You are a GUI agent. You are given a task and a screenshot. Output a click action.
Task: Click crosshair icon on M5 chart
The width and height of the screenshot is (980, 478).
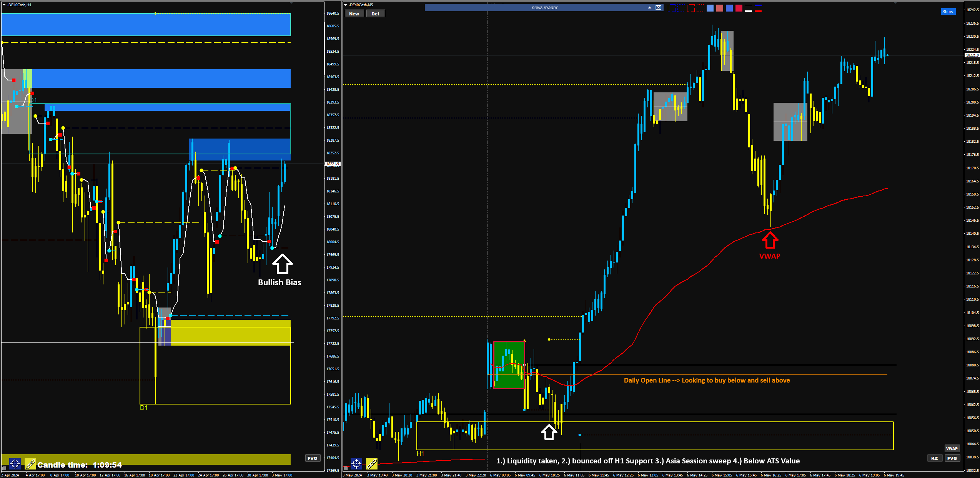[x=356, y=463]
